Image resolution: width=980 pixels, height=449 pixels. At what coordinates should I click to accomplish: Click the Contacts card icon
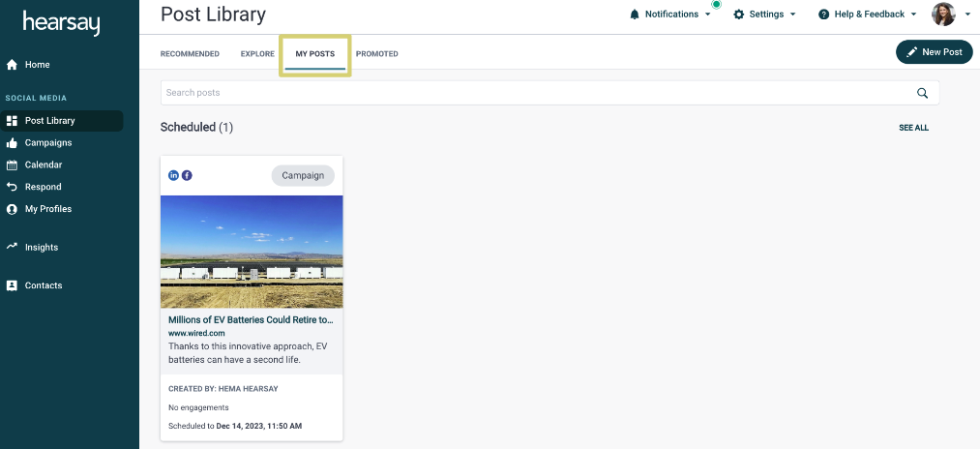click(x=12, y=285)
